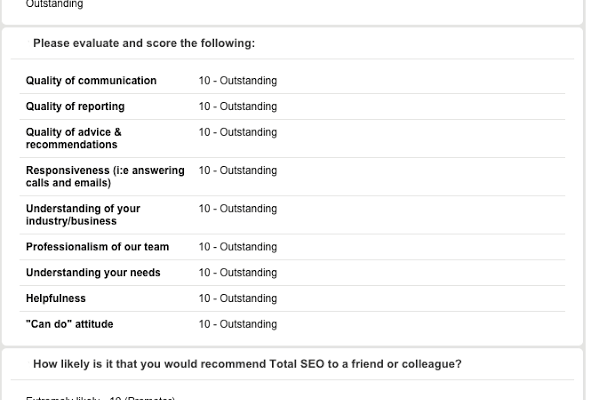Click the Responsiveness '10 - Outstanding' score

tap(238, 170)
